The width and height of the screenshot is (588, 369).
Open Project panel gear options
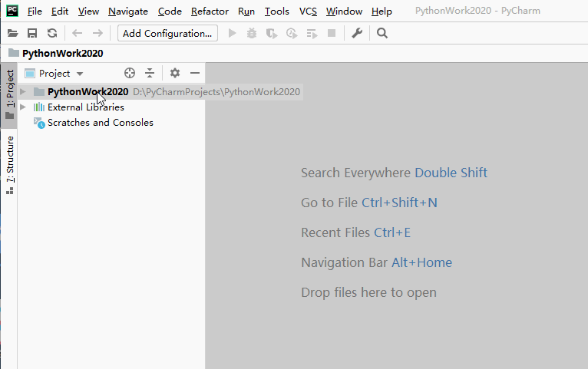pos(175,73)
